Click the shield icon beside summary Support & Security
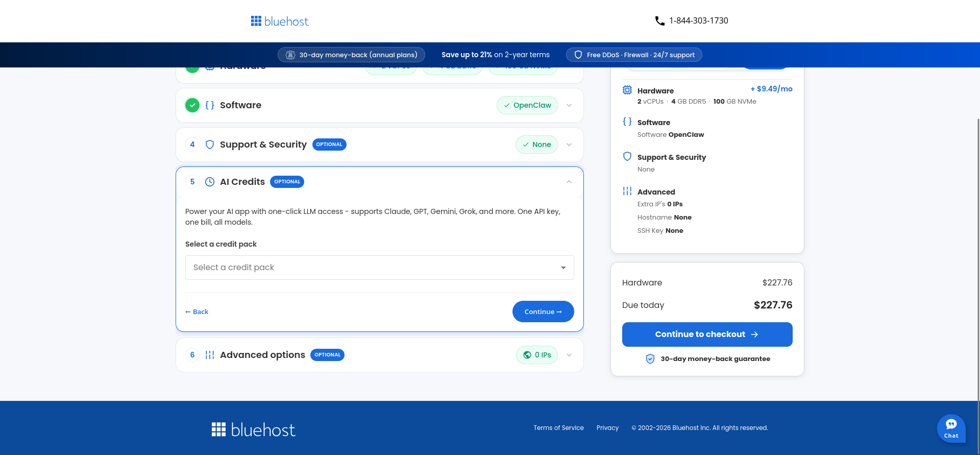This screenshot has height=455, width=980. (x=627, y=156)
